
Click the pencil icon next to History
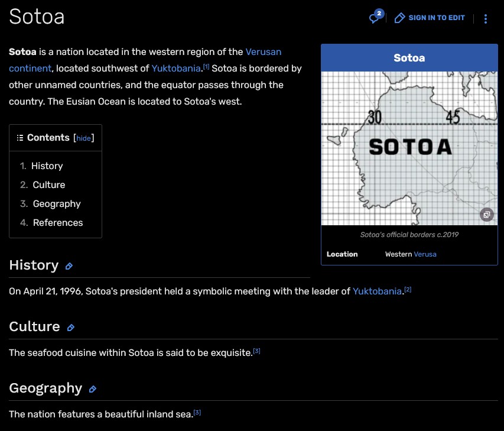coord(69,266)
